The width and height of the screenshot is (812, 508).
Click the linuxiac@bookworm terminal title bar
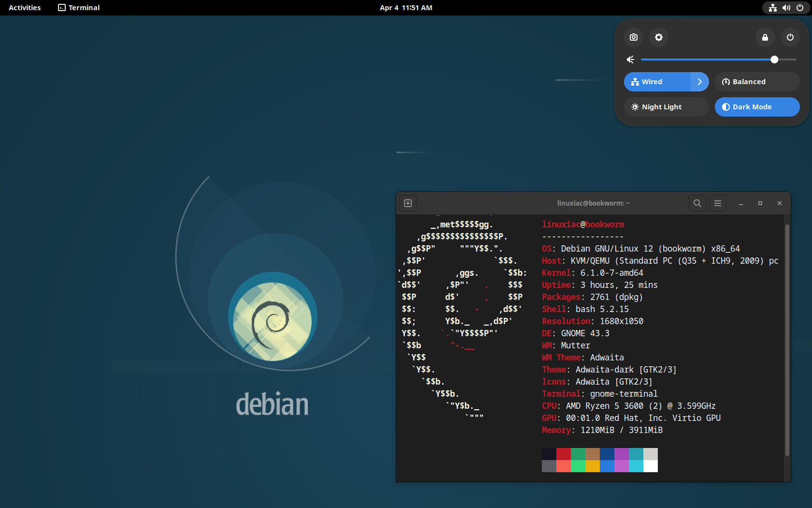click(593, 203)
